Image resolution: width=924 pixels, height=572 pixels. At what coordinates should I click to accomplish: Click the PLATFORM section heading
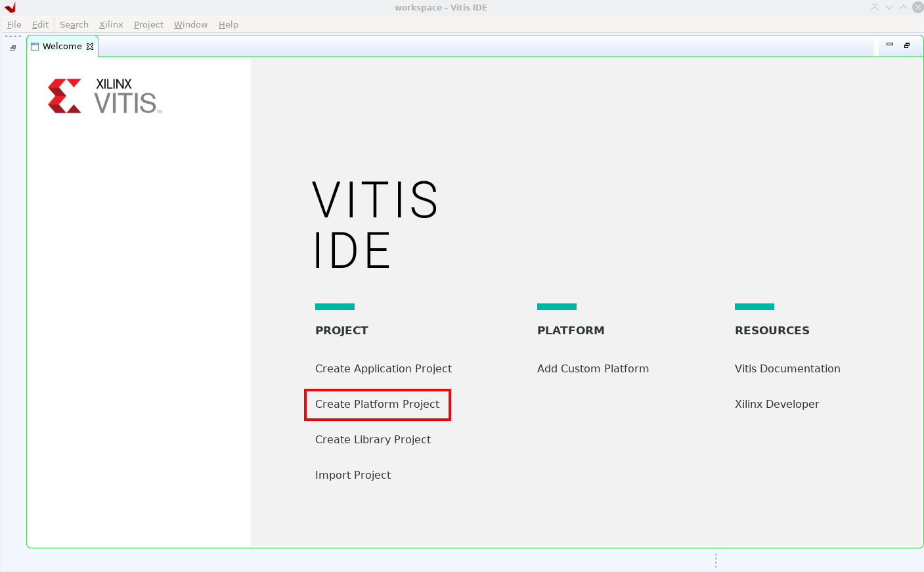(571, 330)
